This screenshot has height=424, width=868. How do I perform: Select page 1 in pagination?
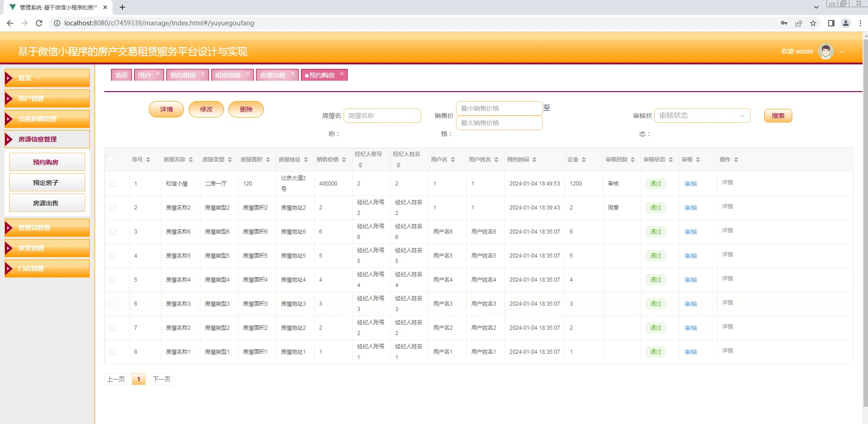[x=139, y=379]
